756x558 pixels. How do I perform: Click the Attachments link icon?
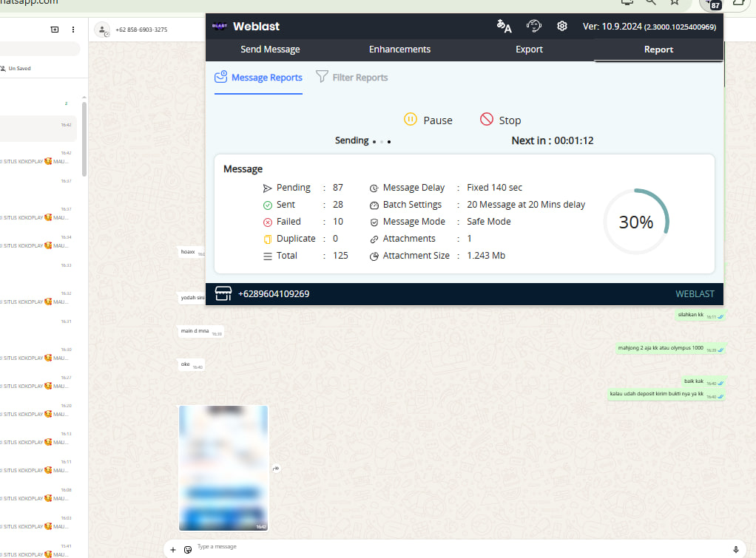374,239
